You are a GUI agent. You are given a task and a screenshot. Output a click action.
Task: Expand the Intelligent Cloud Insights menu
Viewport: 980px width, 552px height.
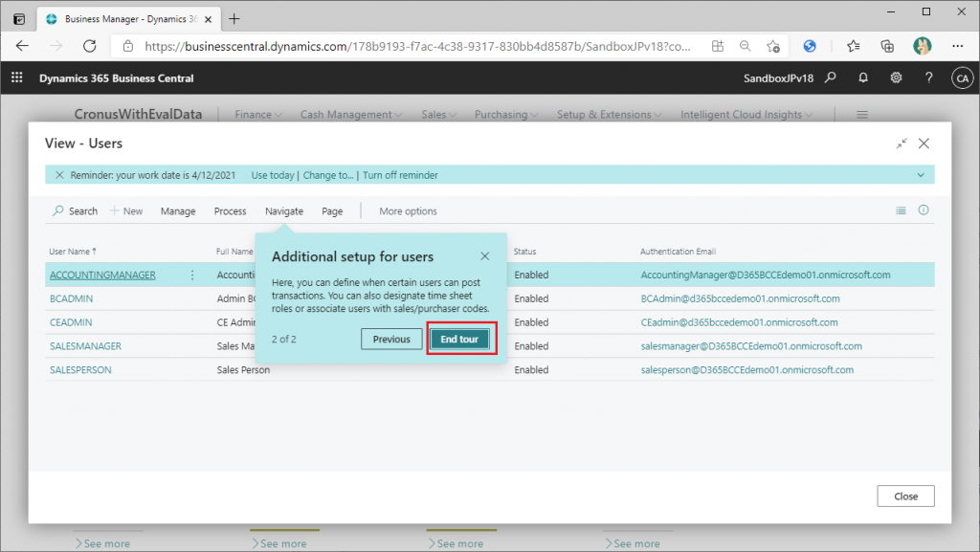click(x=746, y=114)
